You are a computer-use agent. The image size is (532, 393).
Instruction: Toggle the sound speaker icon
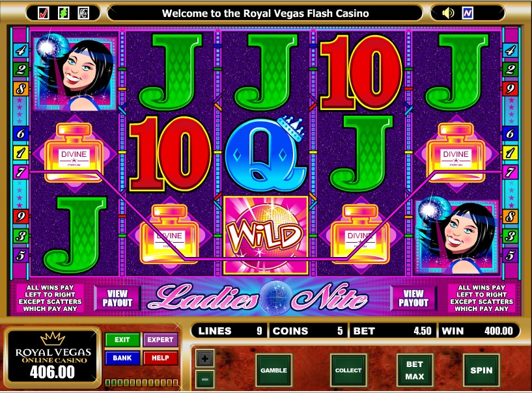tap(448, 13)
